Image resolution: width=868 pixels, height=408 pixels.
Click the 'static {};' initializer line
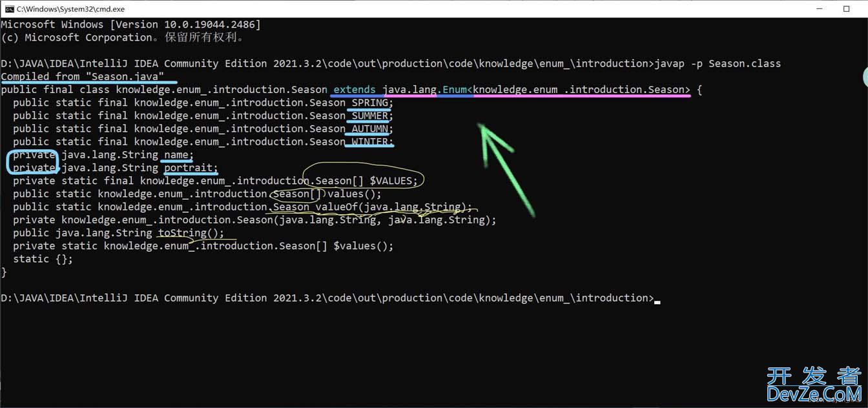click(x=43, y=259)
